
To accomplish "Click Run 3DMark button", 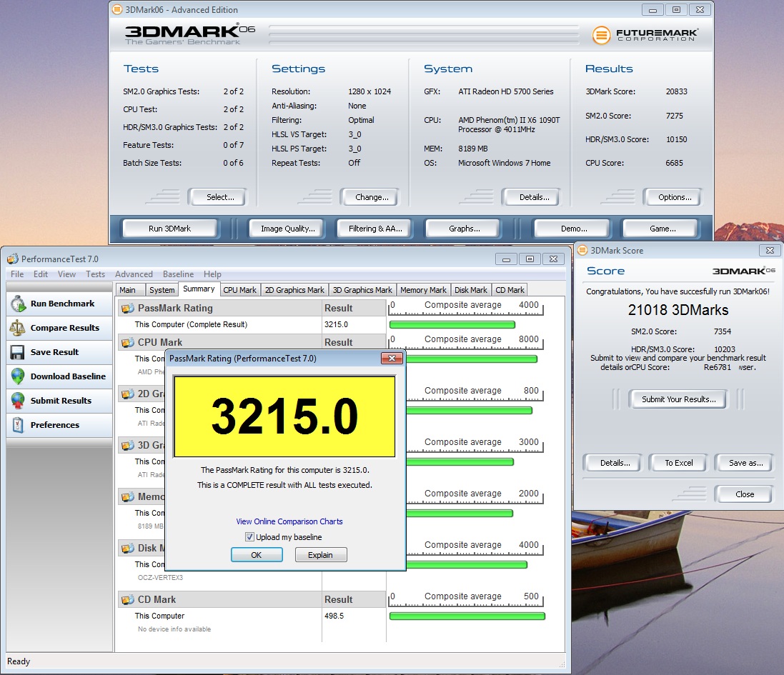I will tap(170, 229).
